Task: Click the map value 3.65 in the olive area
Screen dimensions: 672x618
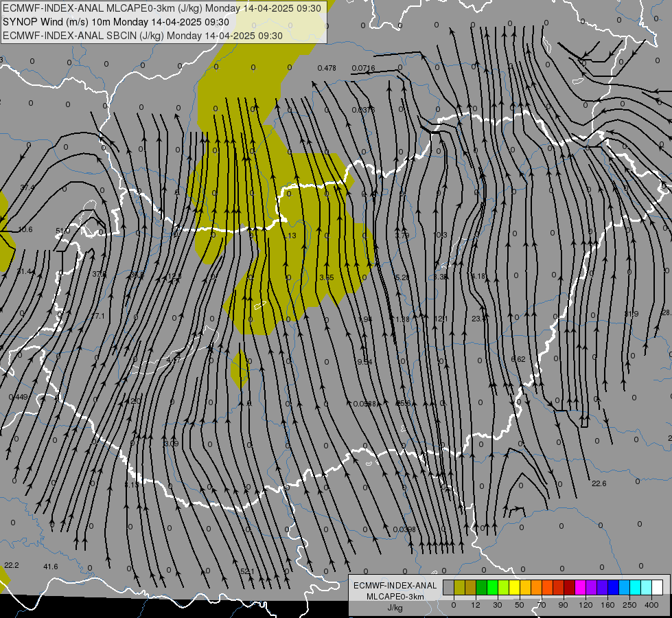Action: pos(327,277)
